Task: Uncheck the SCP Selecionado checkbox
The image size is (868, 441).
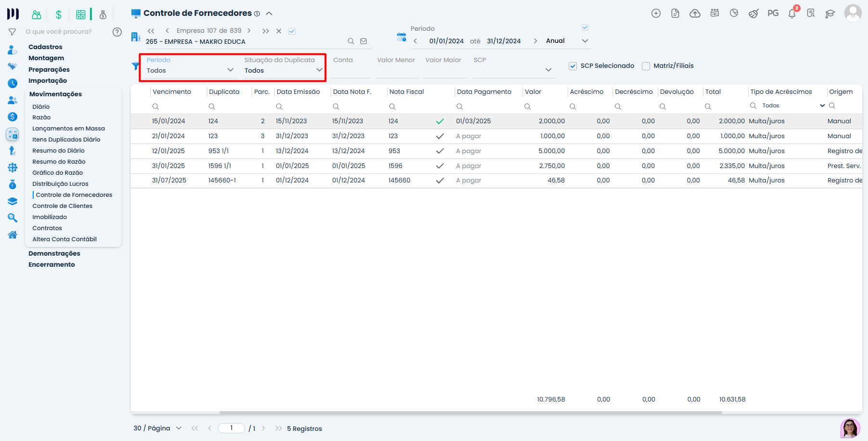Action: 573,66
